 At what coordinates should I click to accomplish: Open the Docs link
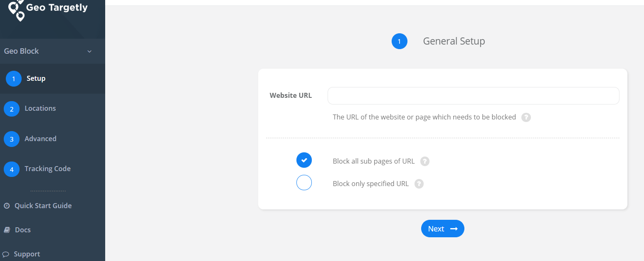click(x=23, y=230)
